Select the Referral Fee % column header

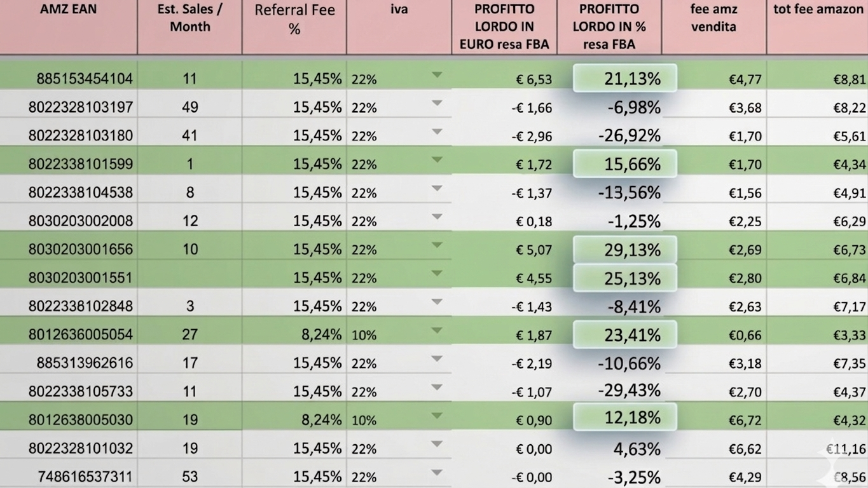(x=293, y=18)
